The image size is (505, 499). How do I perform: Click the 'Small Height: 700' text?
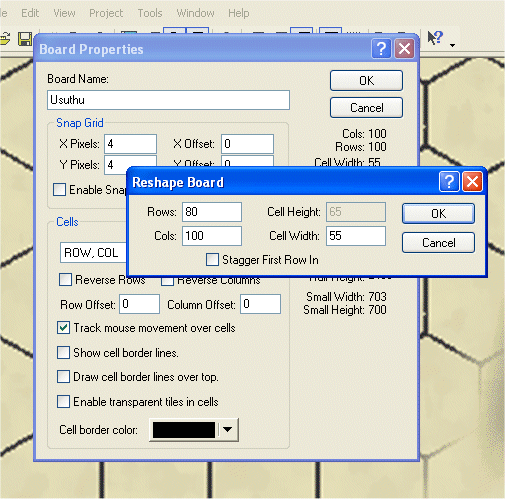[x=345, y=310]
